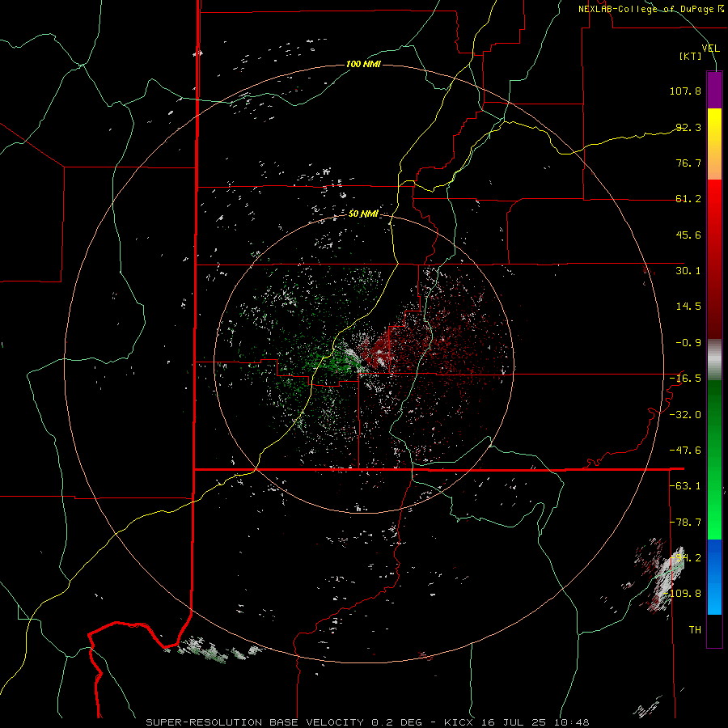Pick the purple segment of velocity colorbar

[x=714, y=90]
